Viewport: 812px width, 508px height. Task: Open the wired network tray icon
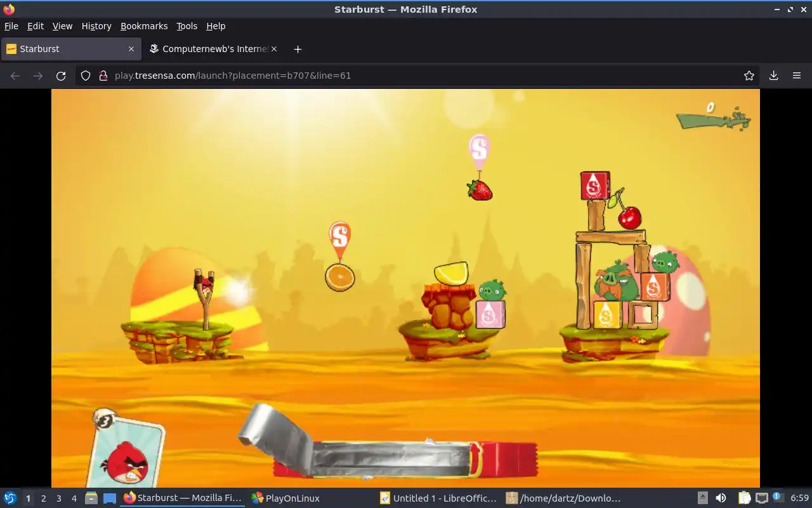(x=762, y=498)
